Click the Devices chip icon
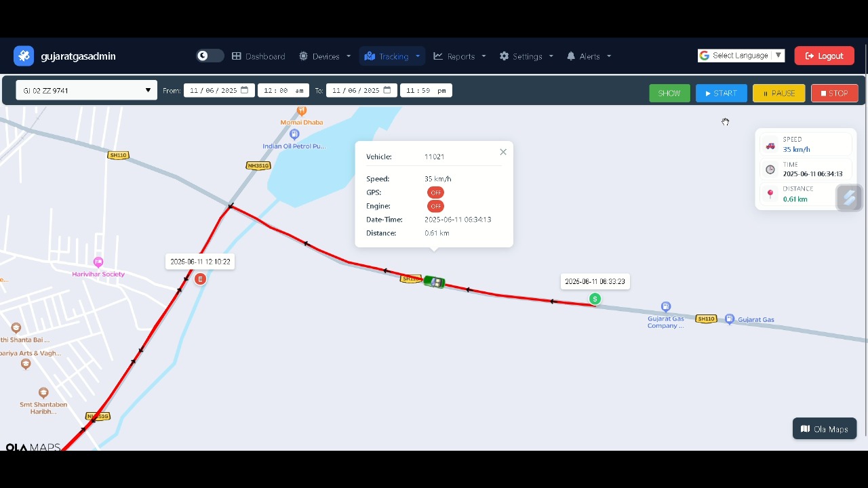This screenshot has width=868, height=488. [x=302, y=56]
